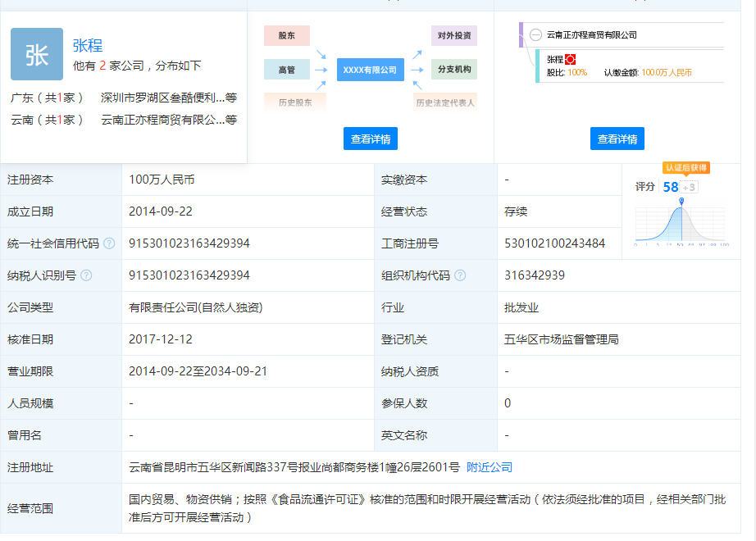Click the 注册资本 field label
Image resolution: width=756 pixels, height=541 pixels.
tap(30, 180)
